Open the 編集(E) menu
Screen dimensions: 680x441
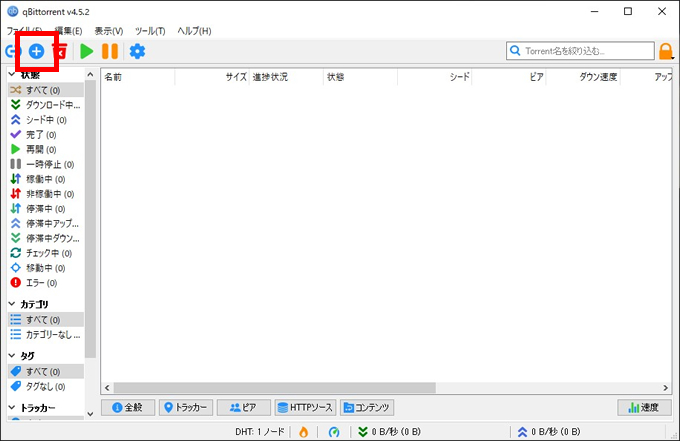point(69,31)
